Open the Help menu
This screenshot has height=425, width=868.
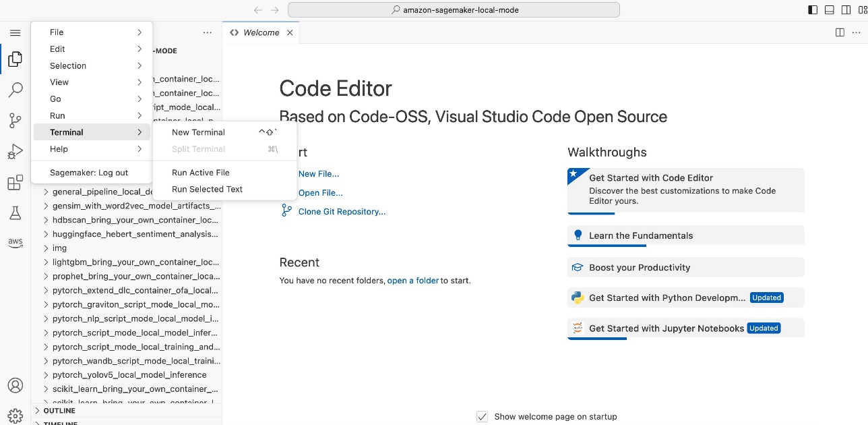92,149
